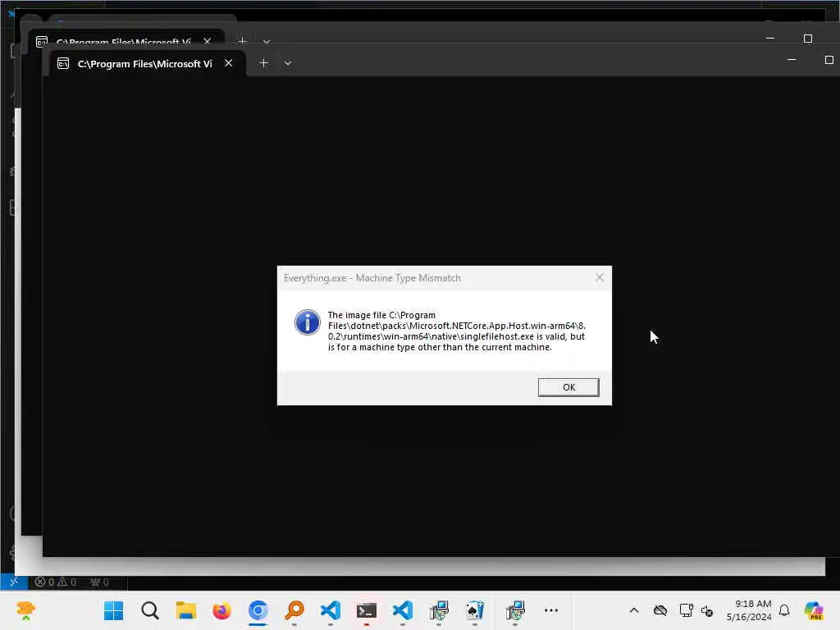Open the Solitaire cards app on the taskbar
This screenshot has height=630, width=840.
click(x=475, y=610)
